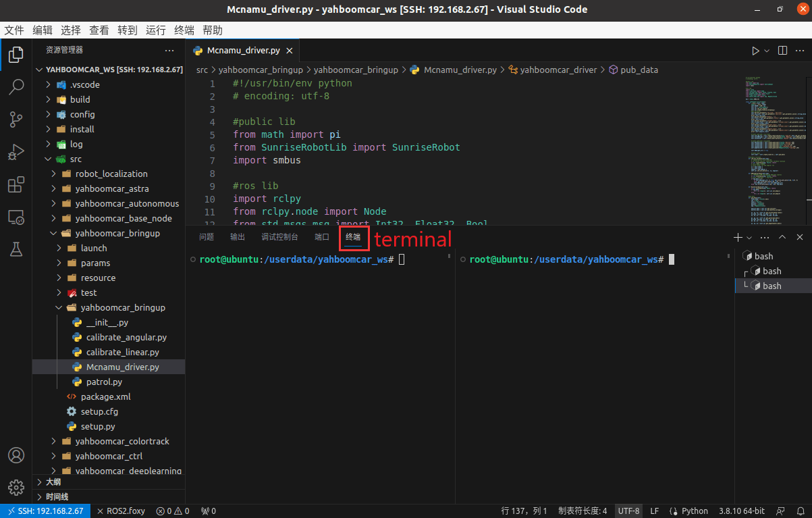Screen dimensions: 812x518
Task: Click the UTF-8 encoding selector
Action: coord(628,511)
